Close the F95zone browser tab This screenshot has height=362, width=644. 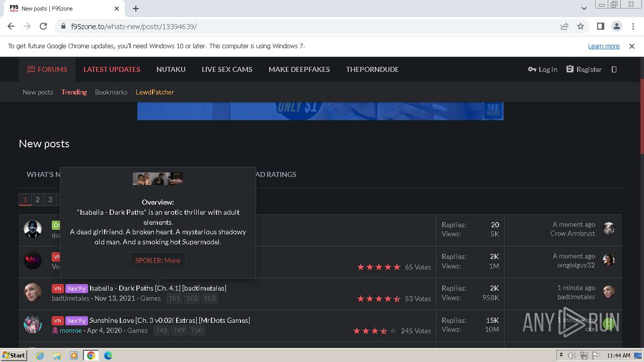click(x=117, y=9)
